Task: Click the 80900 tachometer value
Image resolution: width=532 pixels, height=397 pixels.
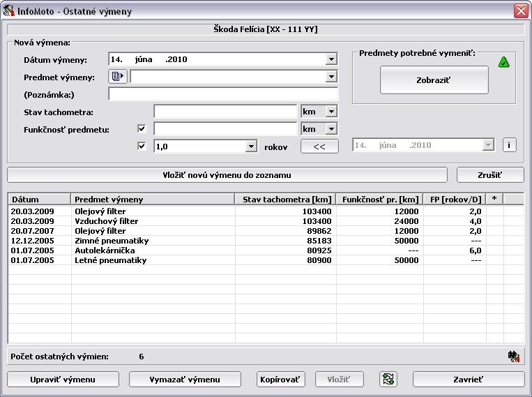Action: (319, 260)
